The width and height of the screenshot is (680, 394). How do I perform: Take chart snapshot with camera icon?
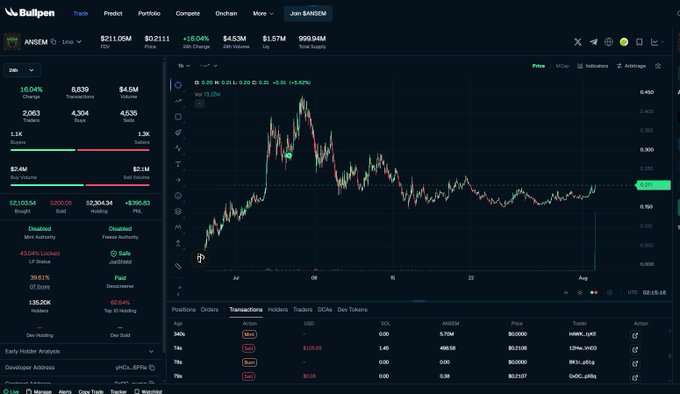click(x=658, y=66)
